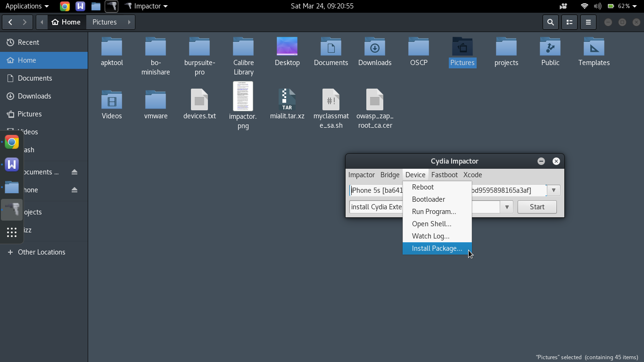Choose Bootloader from the Device menu
The height and width of the screenshot is (362, 644).
[x=437, y=199]
